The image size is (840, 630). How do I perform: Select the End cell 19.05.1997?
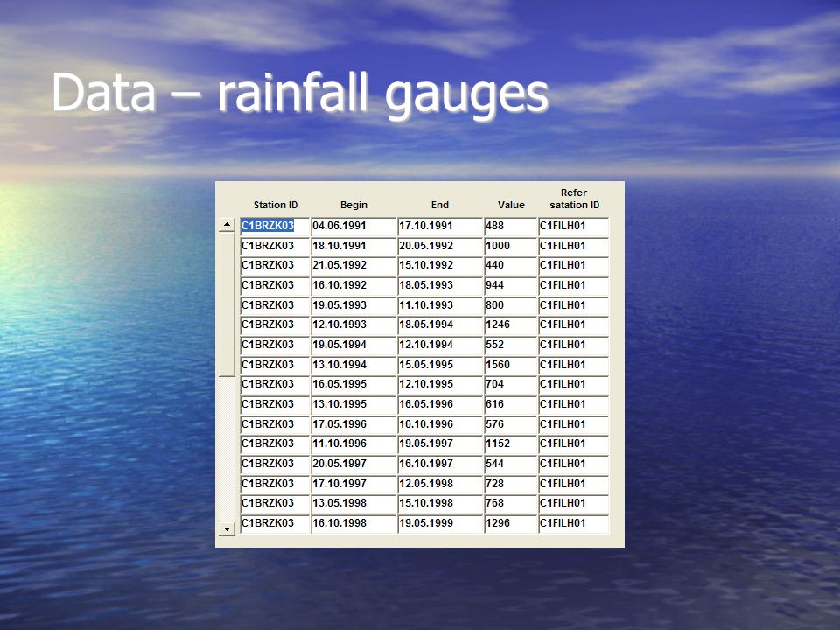[x=440, y=444]
